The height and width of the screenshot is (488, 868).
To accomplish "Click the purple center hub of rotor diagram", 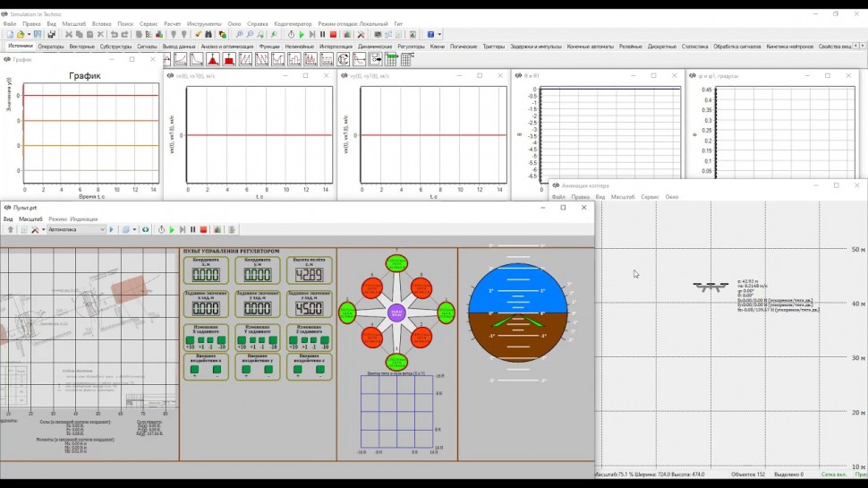I will pyautogui.click(x=397, y=312).
